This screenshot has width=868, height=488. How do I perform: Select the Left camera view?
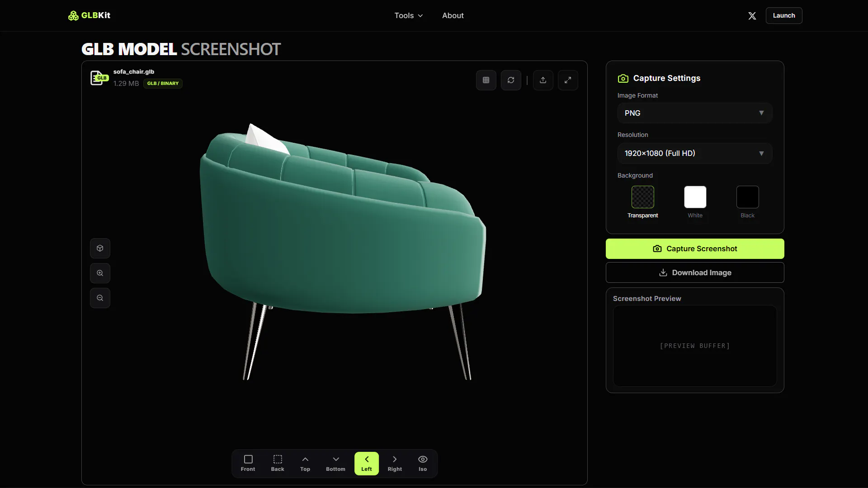coord(367,463)
